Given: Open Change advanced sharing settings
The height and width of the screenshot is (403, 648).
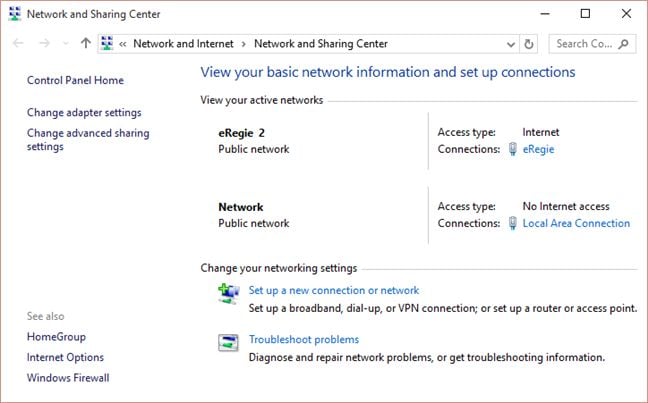Looking at the screenshot, I should [x=88, y=140].
